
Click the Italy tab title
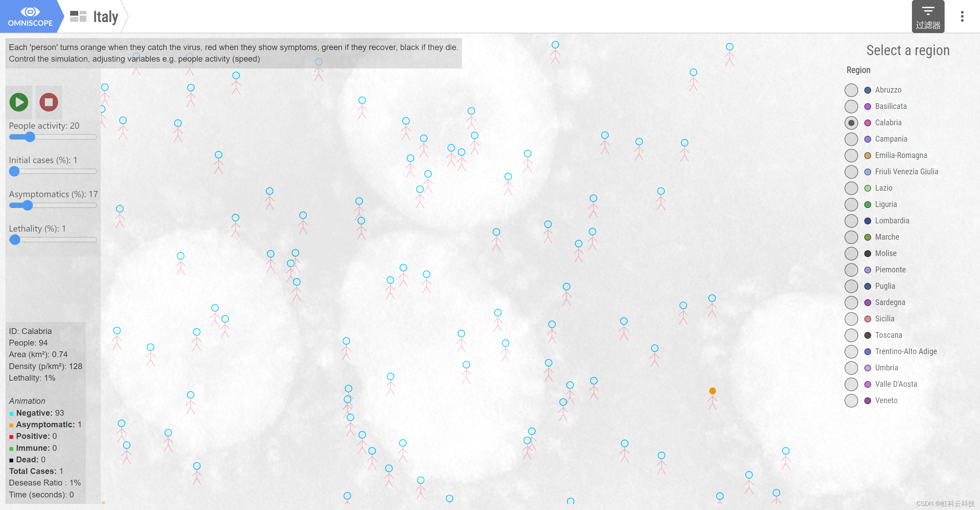coord(106,17)
